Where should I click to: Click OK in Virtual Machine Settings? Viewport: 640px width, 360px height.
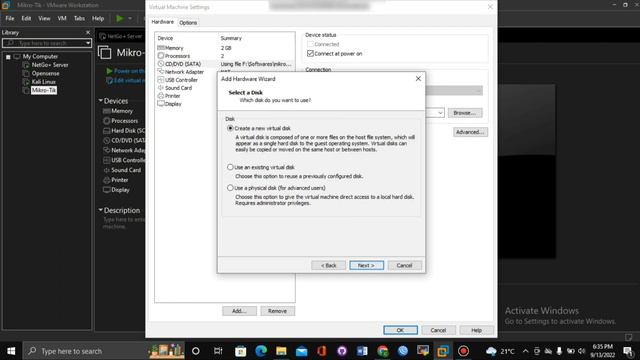pos(400,330)
